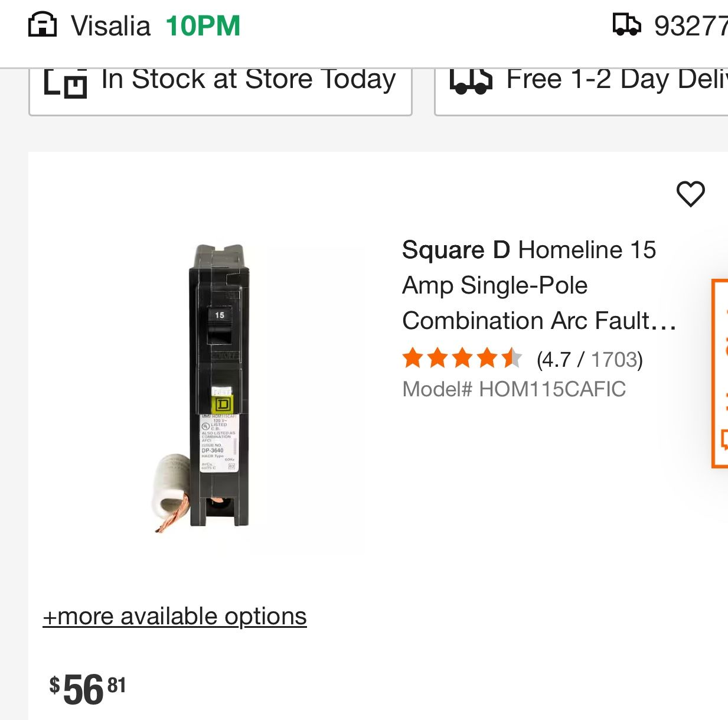Viewport: 728px width, 720px height.
Task: Click the 4.7 average rating value
Action: (554, 359)
